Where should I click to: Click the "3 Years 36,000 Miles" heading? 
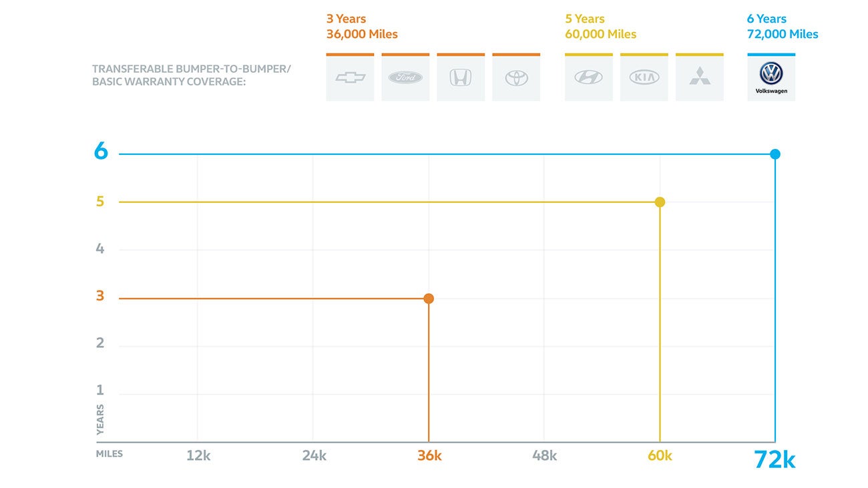click(x=362, y=27)
